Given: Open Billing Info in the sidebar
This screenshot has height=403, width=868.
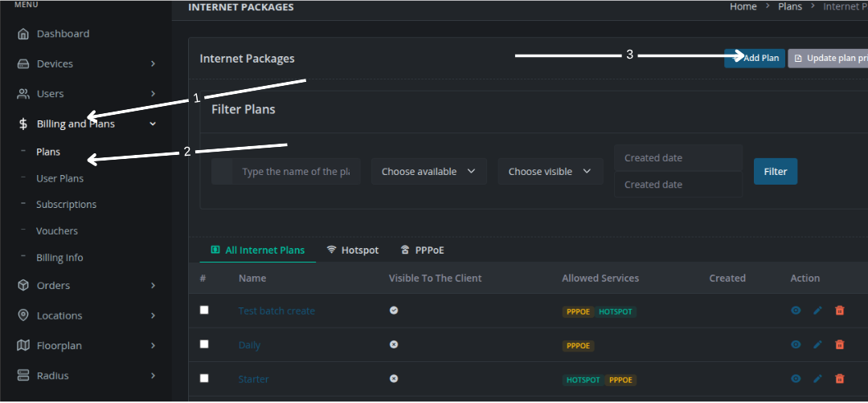Looking at the screenshot, I should click(x=59, y=258).
